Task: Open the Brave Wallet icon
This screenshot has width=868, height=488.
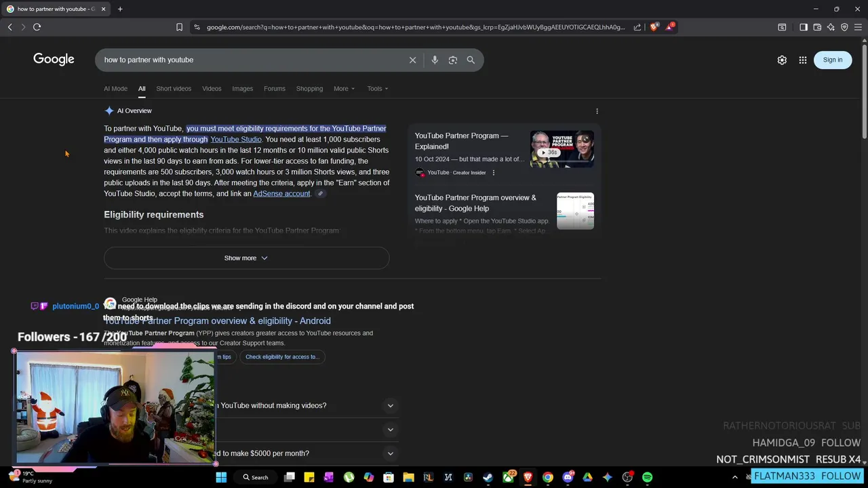Action: [817, 27]
